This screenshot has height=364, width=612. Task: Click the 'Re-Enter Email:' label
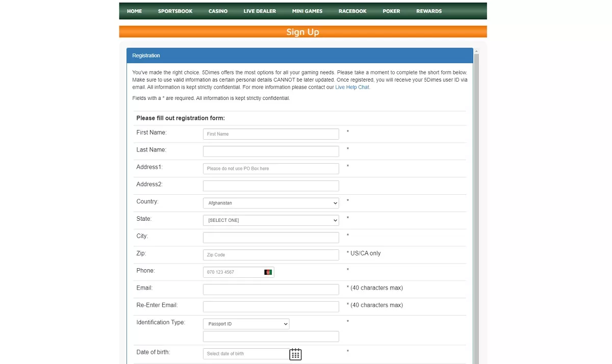point(157,305)
